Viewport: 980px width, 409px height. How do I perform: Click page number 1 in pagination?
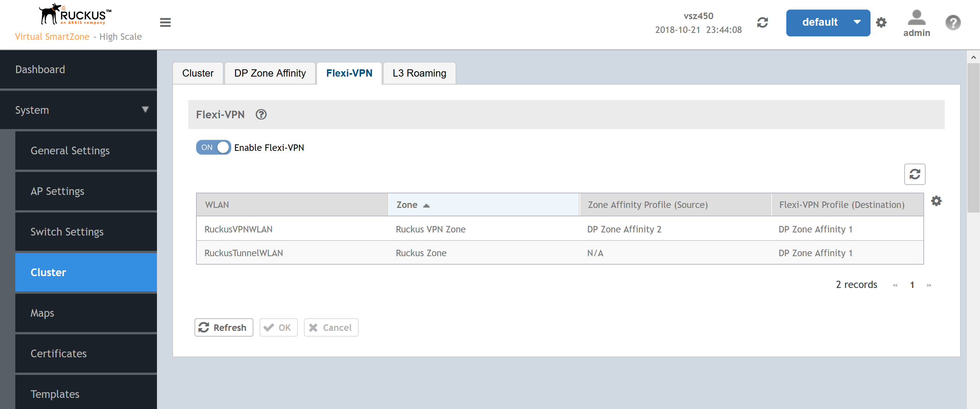912,285
